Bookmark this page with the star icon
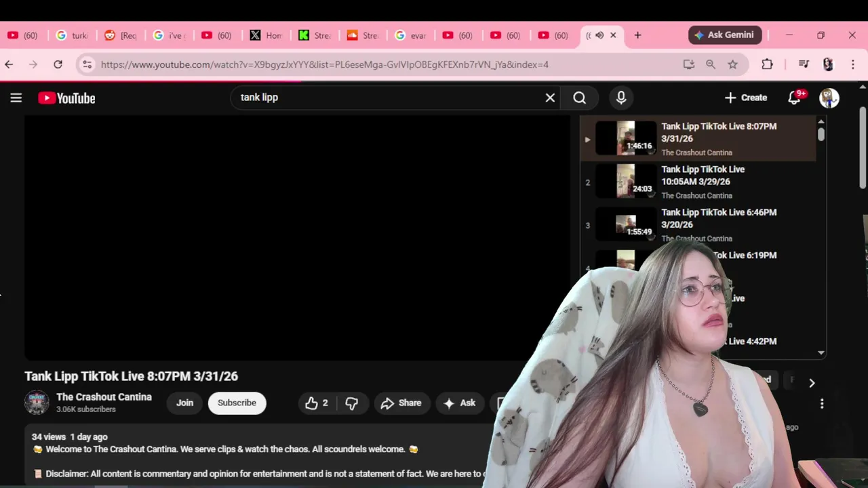The width and height of the screenshot is (868, 488). click(x=732, y=64)
